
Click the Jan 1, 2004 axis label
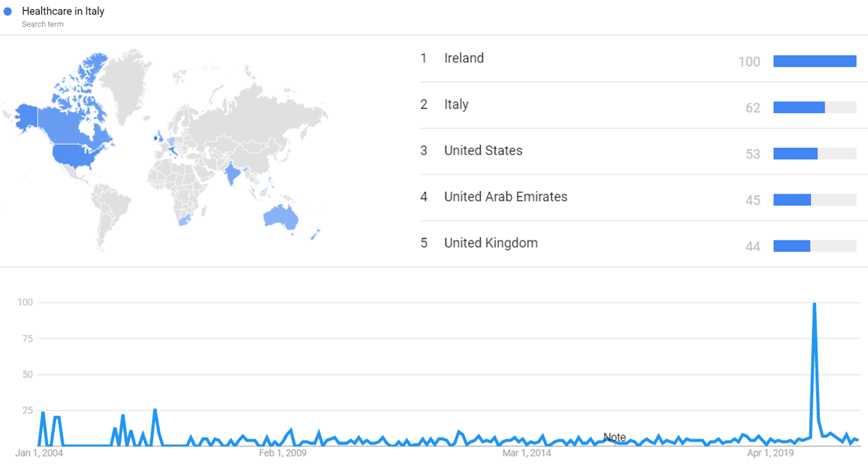coord(38,453)
